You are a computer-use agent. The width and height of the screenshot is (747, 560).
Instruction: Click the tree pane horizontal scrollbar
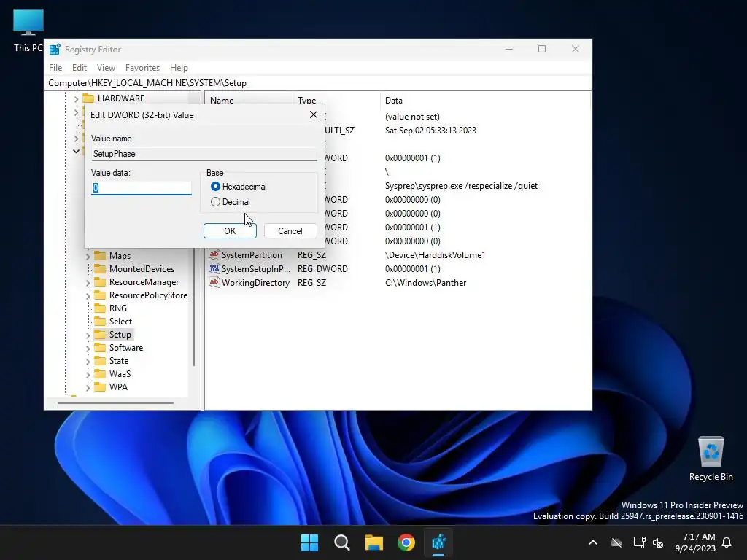click(115, 403)
